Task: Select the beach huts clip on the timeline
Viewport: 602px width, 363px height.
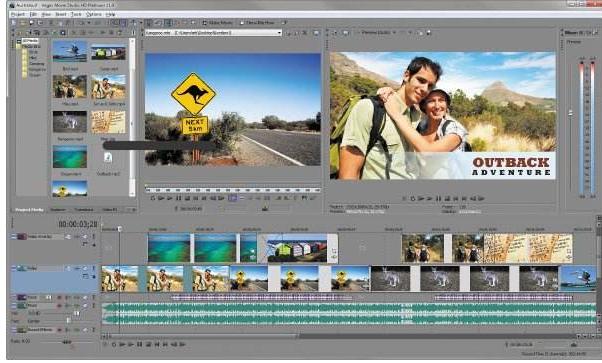Action: pos(297,248)
